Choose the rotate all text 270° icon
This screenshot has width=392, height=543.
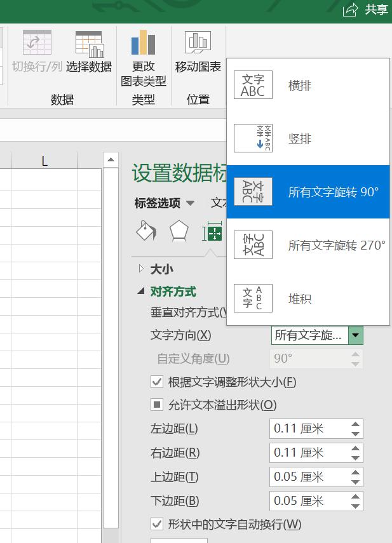pyautogui.click(x=253, y=245)
